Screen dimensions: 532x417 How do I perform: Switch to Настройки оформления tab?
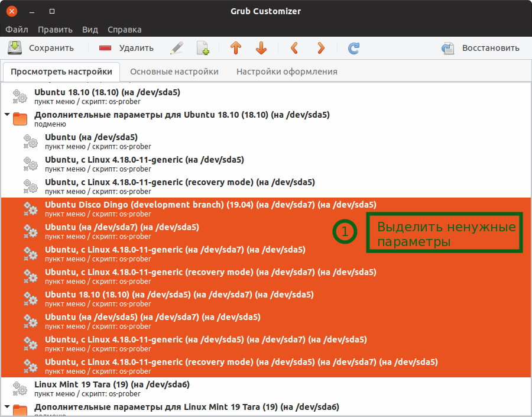[x=287, y=72]
